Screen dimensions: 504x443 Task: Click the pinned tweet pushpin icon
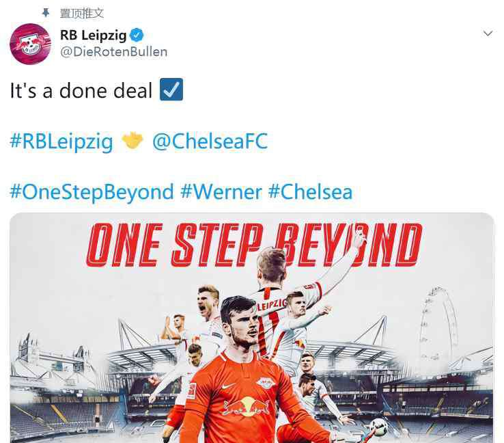click(46, 12)
